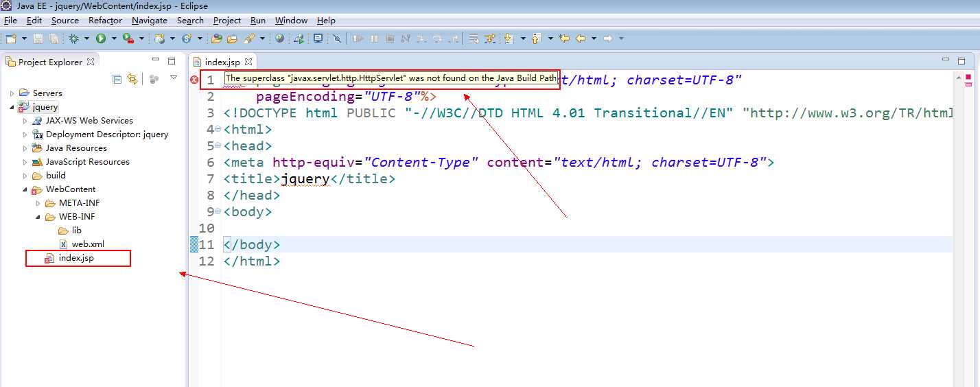
Task: Click the New Dynamic Web Project icon
Action: pos(159,38)
